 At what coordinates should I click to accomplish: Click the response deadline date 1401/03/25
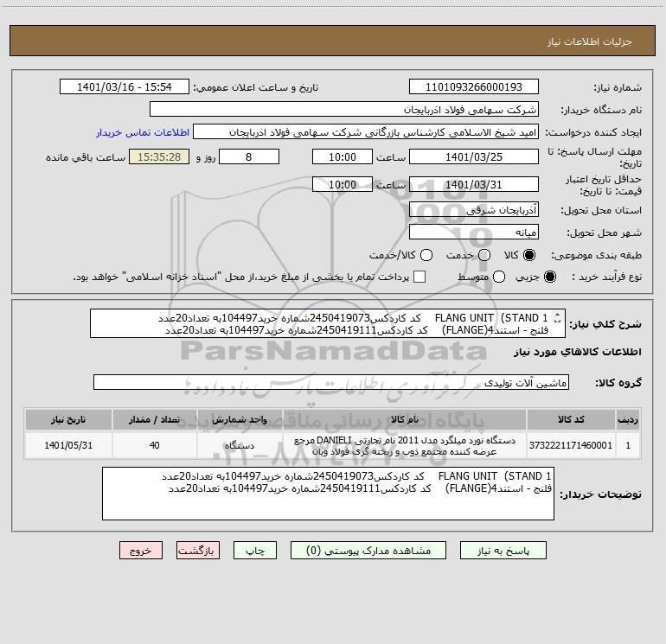click(474, 156)
